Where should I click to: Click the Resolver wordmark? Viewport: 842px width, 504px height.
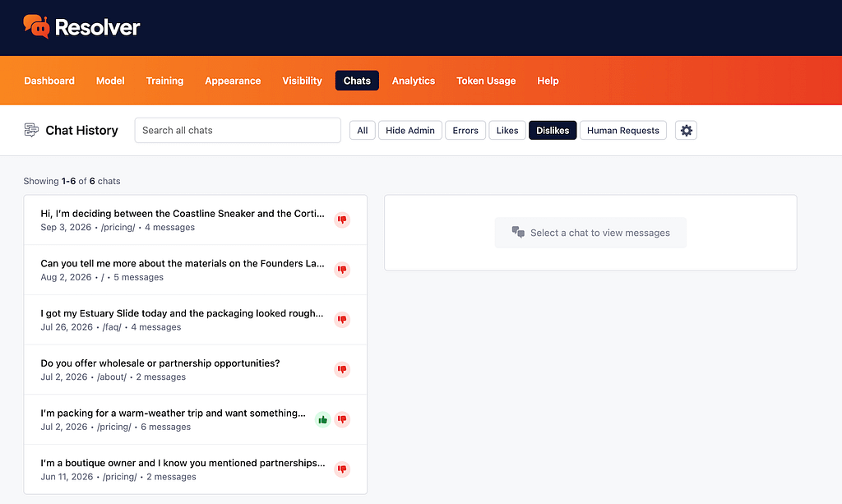click(97, 27)
